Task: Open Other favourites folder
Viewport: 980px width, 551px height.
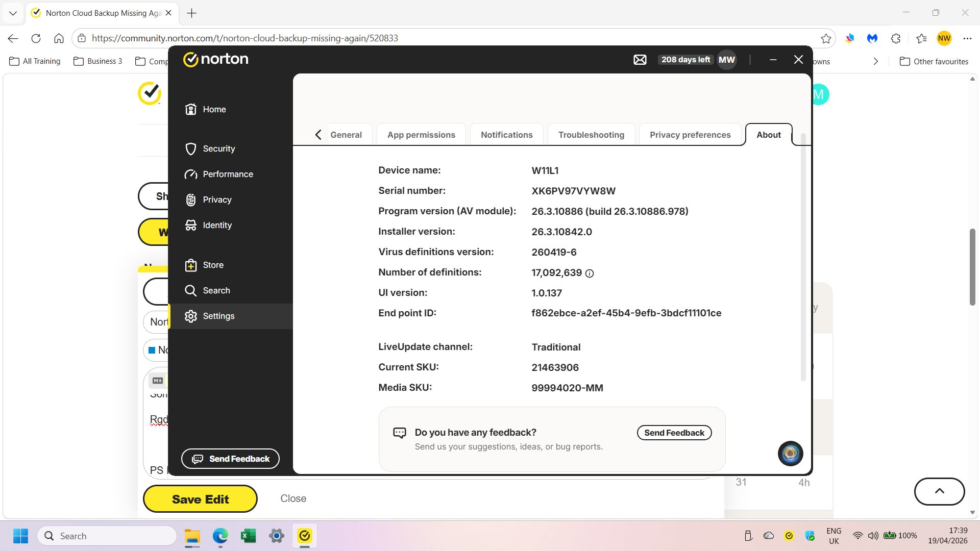Action: (934, 61)
